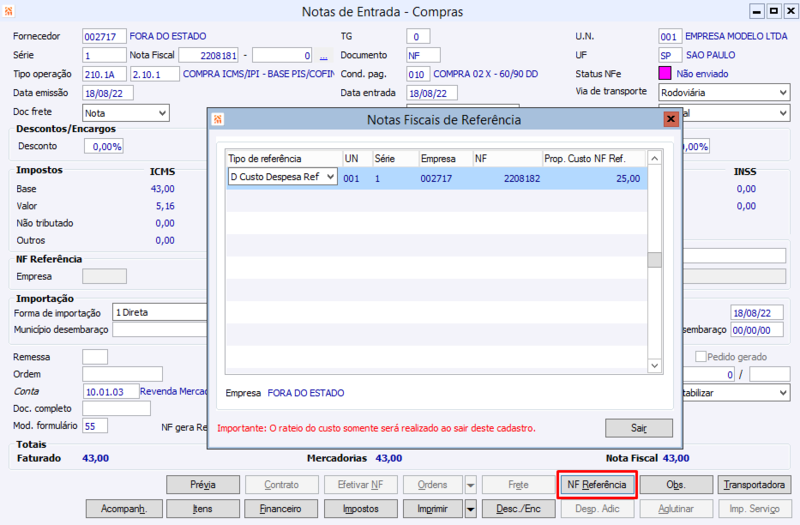Click the Série column header in the grid

(x=395, y=159)
